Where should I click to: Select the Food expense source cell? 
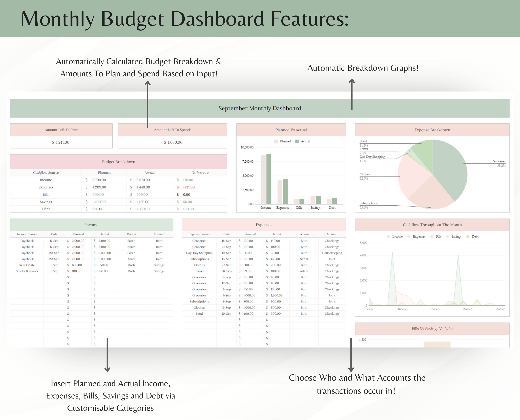coord(199,314)
